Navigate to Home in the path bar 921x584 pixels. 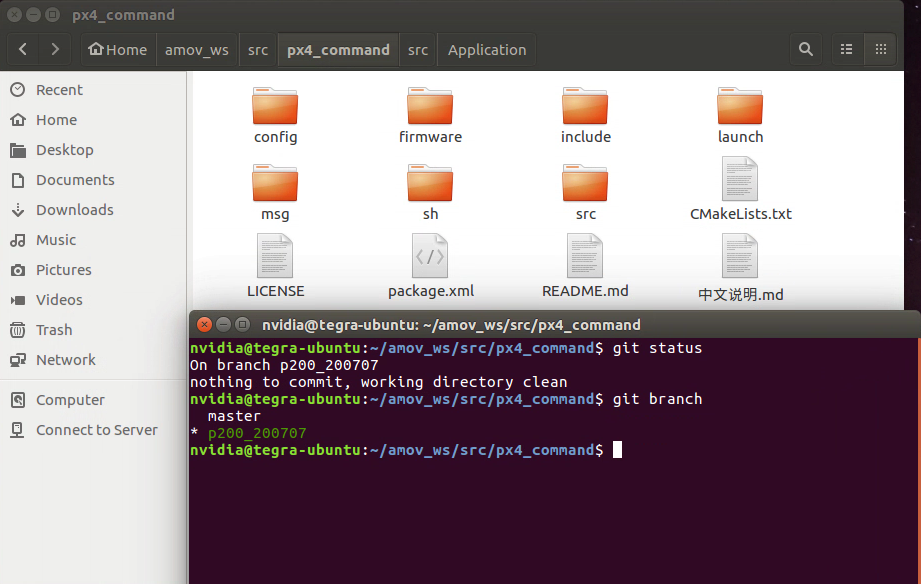118,49
